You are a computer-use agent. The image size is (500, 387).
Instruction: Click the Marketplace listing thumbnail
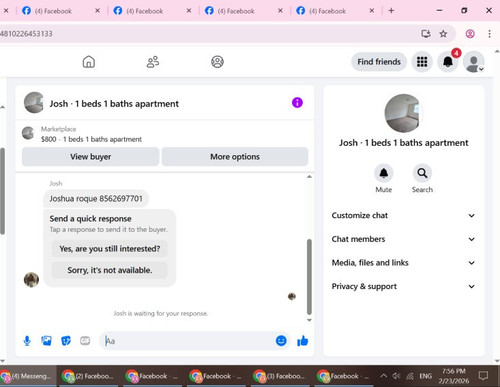28,133
